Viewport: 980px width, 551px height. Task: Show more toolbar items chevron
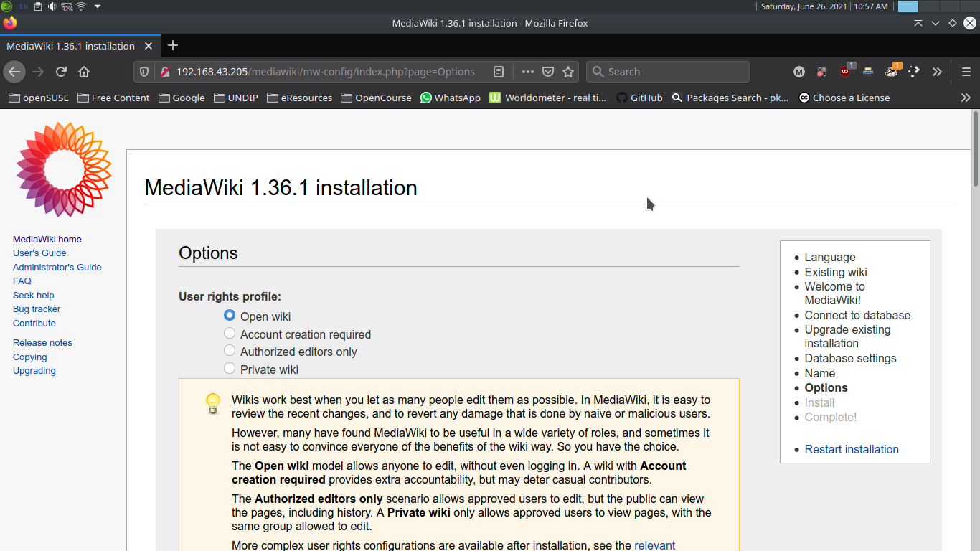point(937,72)
